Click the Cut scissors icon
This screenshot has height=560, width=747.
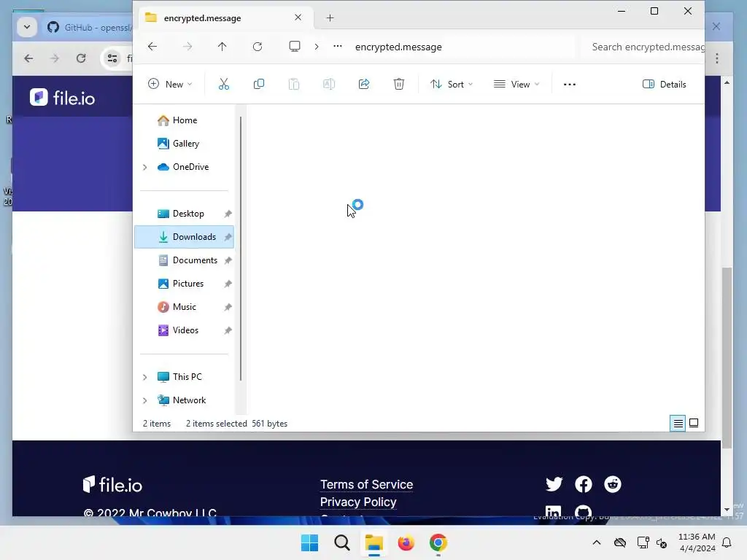(x=223, y=85)
